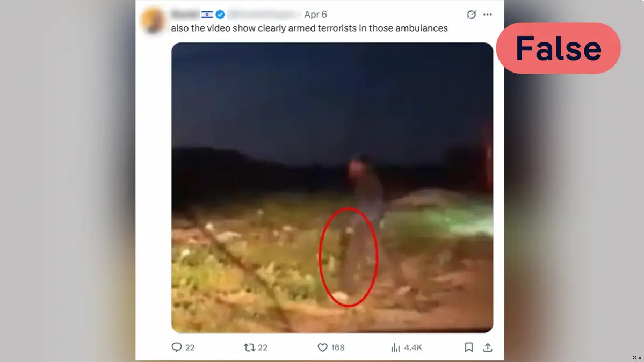Screen dimensions: 644x362
Task: Click the like count 168
Action: (x=338, y=347)
